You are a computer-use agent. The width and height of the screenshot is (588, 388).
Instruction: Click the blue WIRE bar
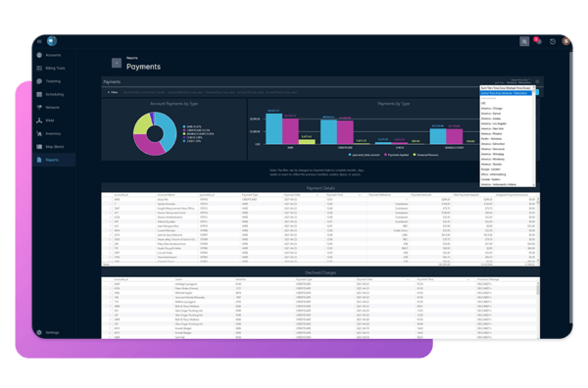[x=273, y=129]
